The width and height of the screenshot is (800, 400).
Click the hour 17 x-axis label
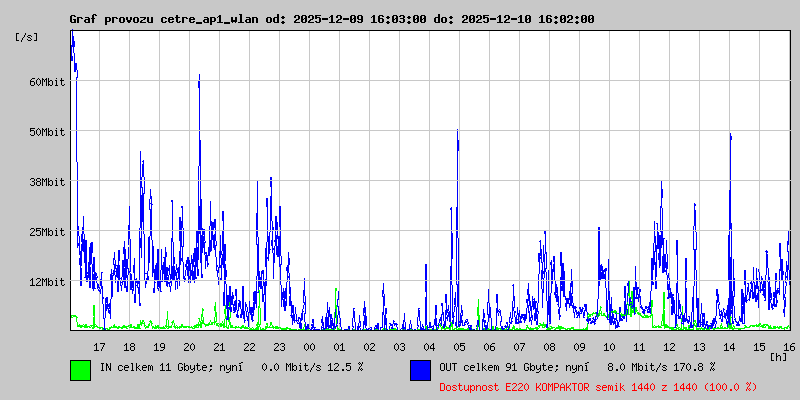[x=99, y=347]
